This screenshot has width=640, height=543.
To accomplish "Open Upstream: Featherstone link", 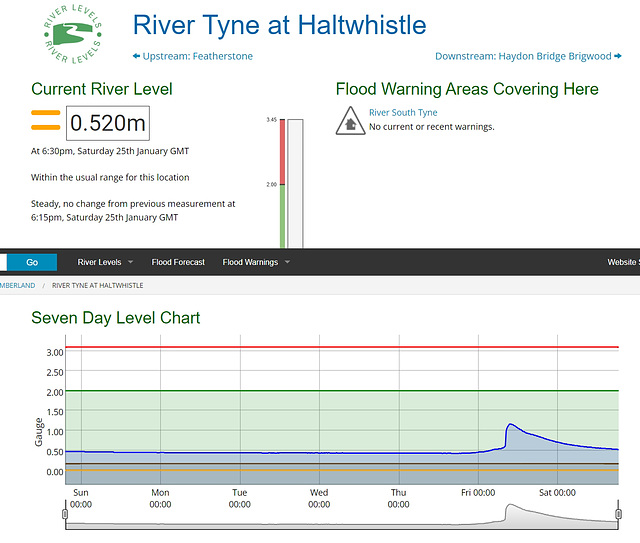I will click(x=198, y=56).
